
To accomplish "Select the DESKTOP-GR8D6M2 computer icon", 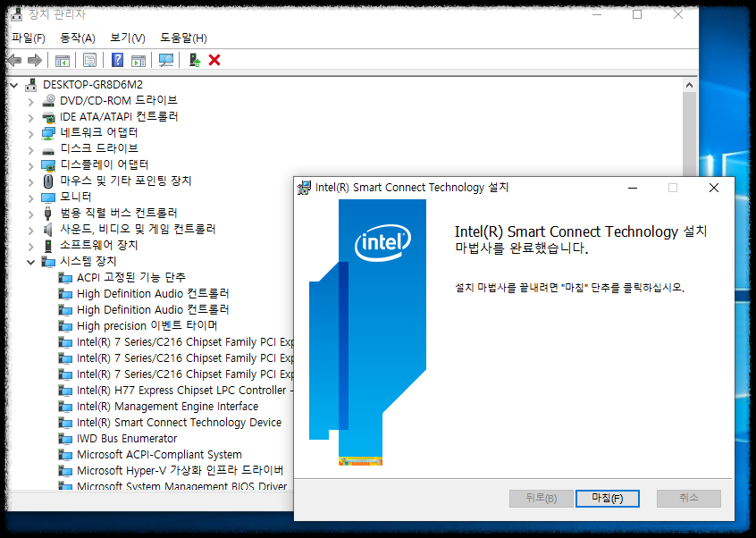I will click(x=31, y=85).
